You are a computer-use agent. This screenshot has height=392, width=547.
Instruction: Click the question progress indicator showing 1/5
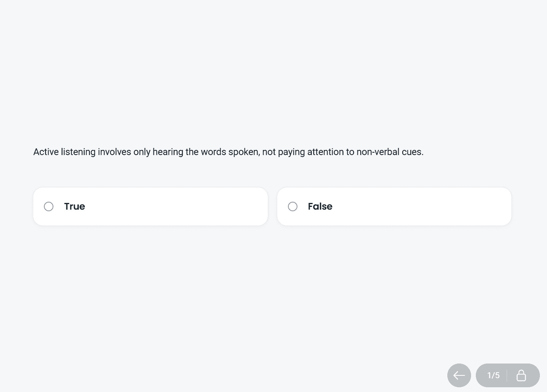493,375
